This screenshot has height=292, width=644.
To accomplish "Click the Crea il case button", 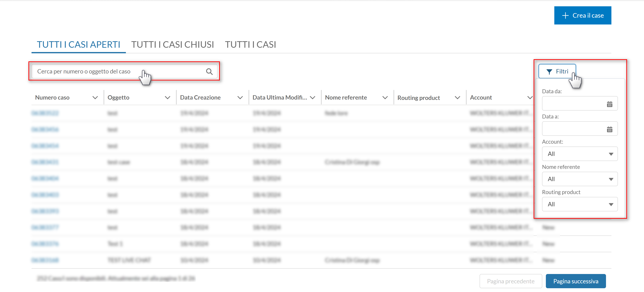I will coord(583,15).
